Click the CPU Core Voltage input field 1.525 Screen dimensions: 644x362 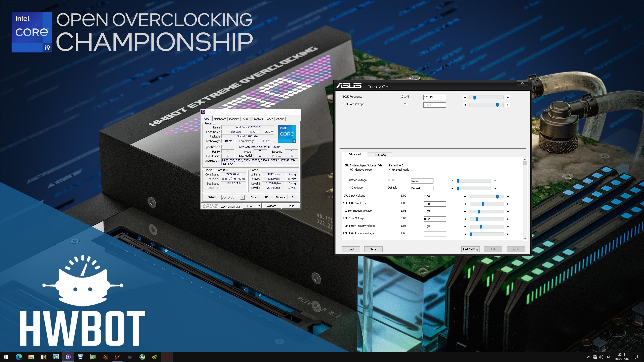pyautogui.click(x=434, y=105)
